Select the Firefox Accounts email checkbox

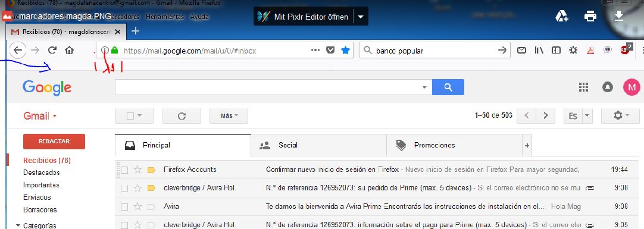(124, 170)
